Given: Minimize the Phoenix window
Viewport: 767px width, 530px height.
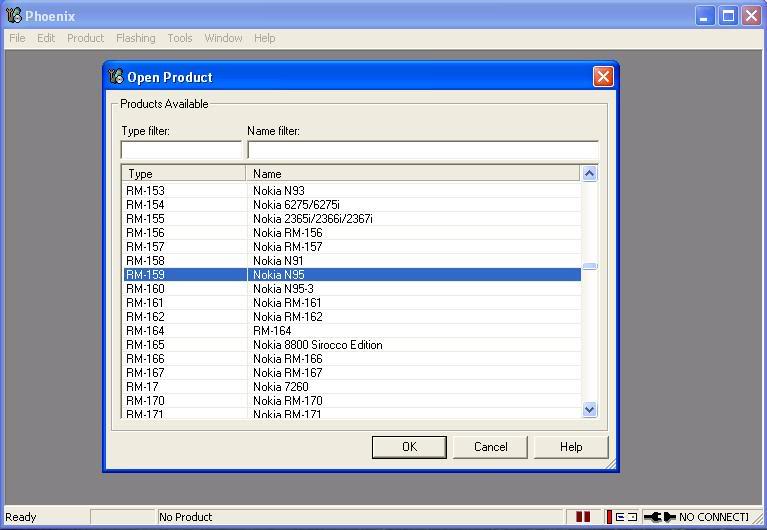Looking at the screenshot, I should [x=704, y=16].
